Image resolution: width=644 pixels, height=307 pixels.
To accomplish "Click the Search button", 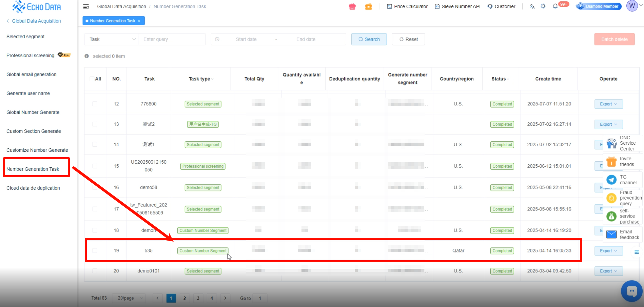I will (x=369, y=39).
